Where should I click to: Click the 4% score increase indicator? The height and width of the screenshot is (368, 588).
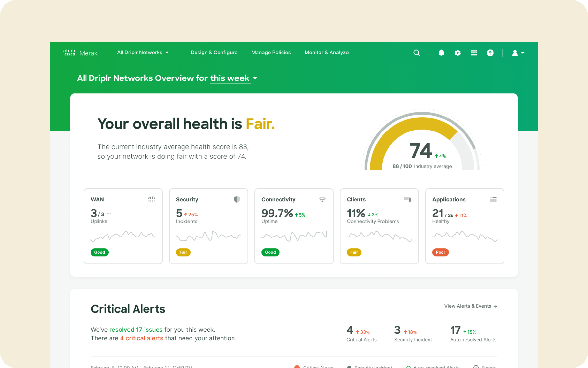coord(440,156)
